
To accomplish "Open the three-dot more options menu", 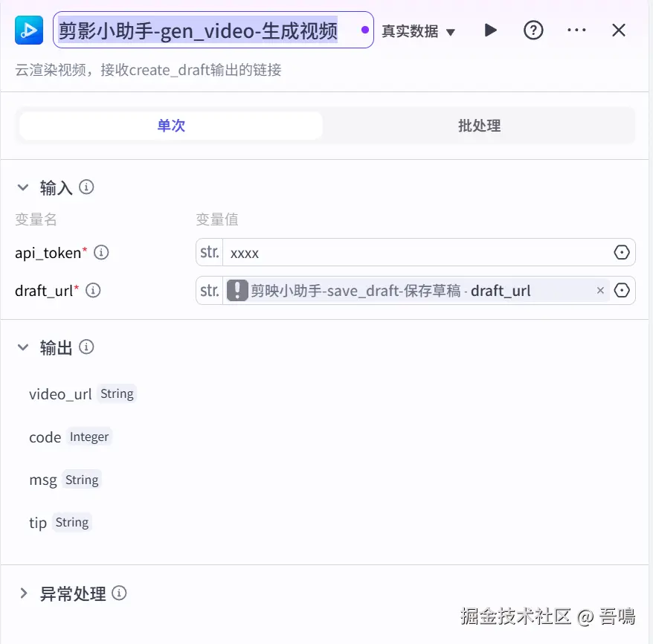I will coord(576,30).
